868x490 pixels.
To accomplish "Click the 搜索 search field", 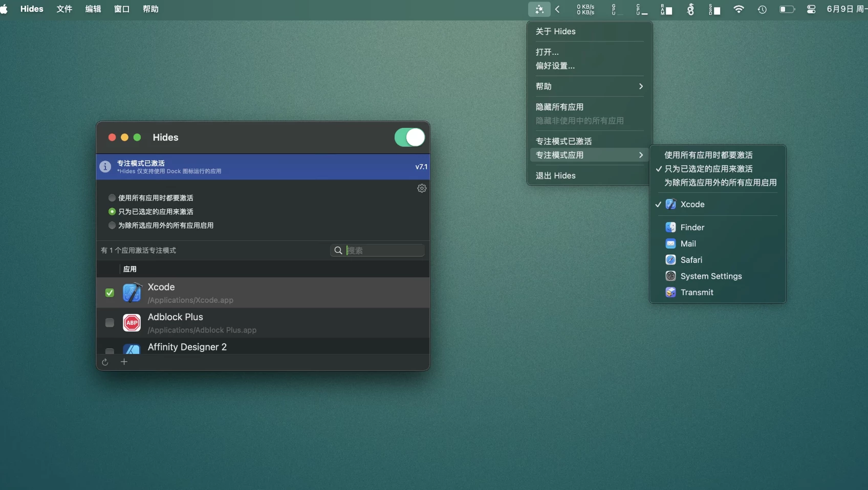I will pos(384,250).
